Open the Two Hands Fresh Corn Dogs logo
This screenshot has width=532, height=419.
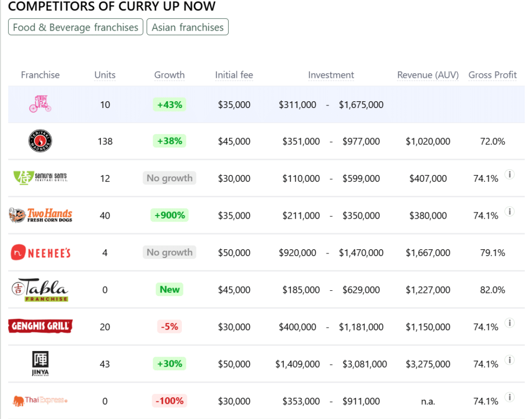coord(41,215)
